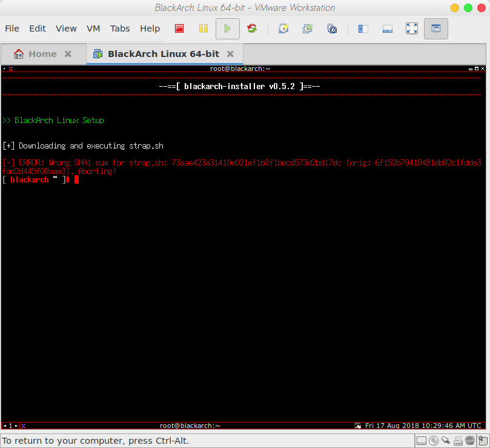
Task: Click the printer device status icon
Action: pos(459,441)
